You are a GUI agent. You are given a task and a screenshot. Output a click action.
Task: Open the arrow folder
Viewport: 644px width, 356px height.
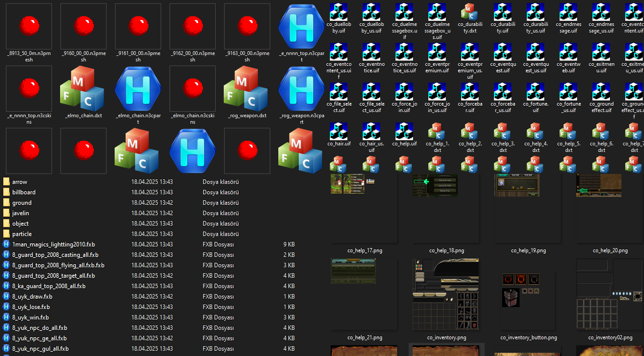tap(20, 182)
